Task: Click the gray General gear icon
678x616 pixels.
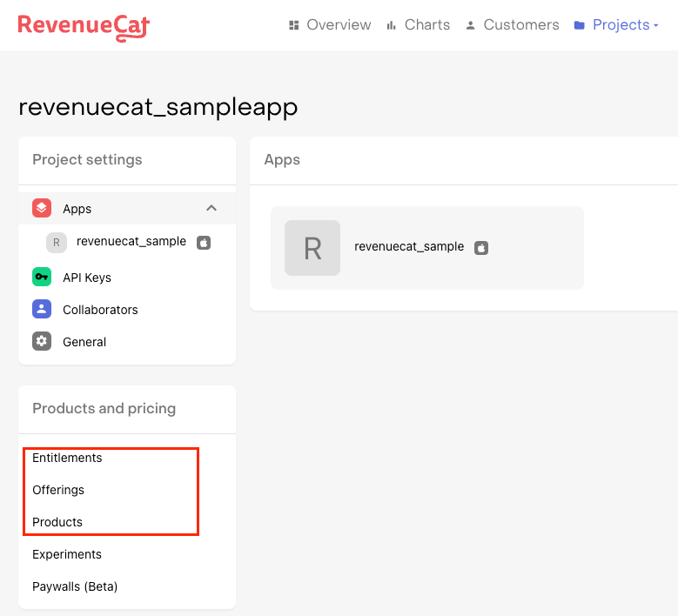Action: click(42, 342)
